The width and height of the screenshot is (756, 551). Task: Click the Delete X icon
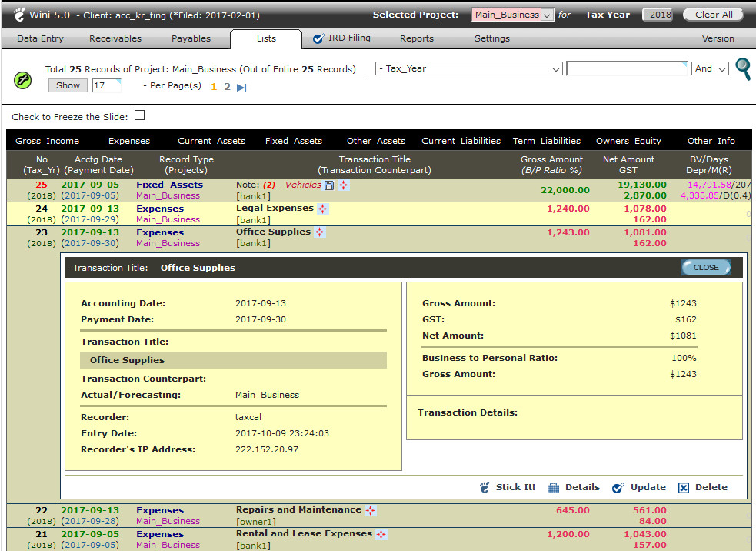tap(684, 487)
